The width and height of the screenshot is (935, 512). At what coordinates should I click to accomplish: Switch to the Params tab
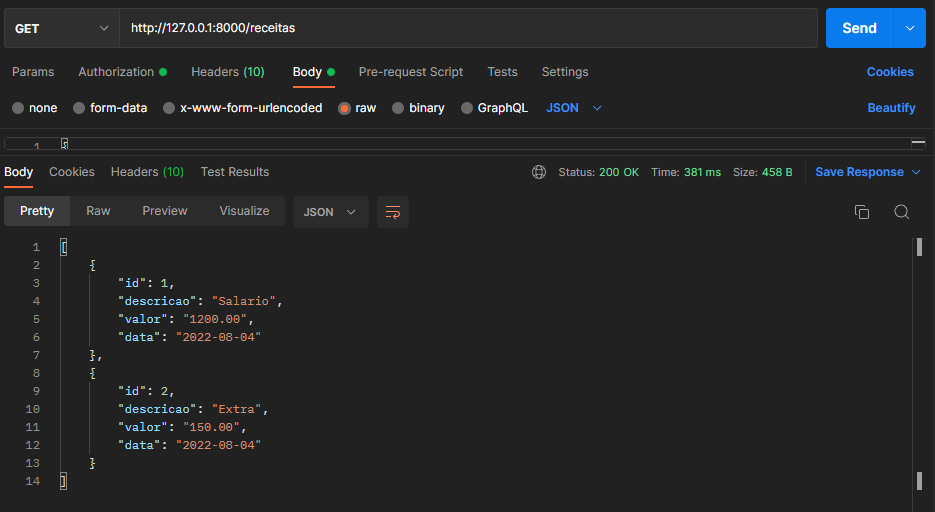pos(33,72)
